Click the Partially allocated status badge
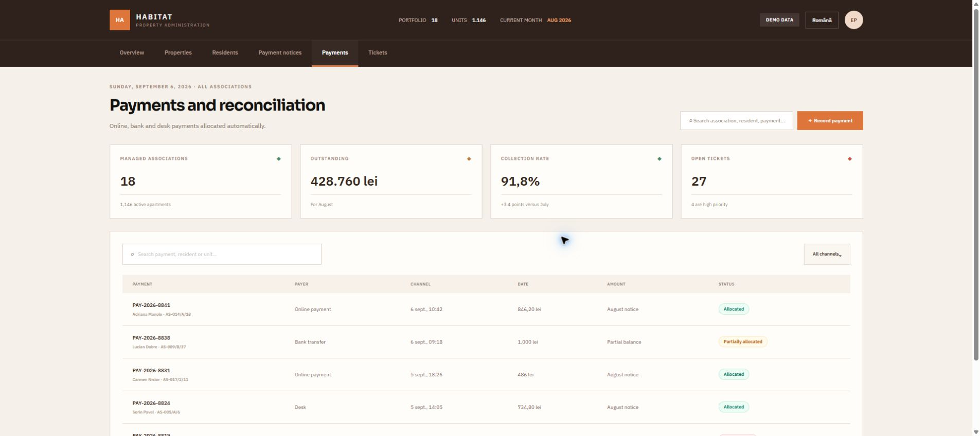980x436 pixels. pyautogui.click(x=743, y=342)
